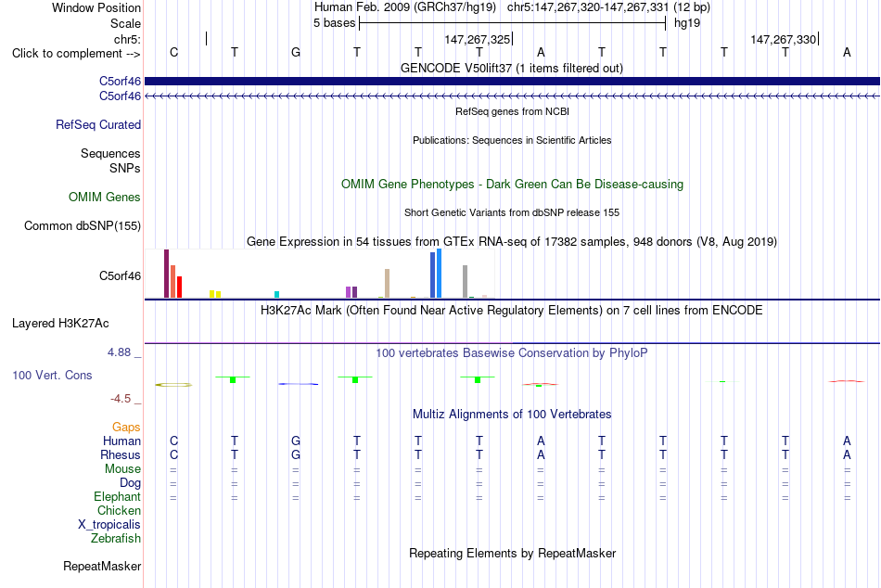The width and height of the screenshot is (881, 588).
Task: Click the tan GTEx expression bar
Action: (387, 283)
